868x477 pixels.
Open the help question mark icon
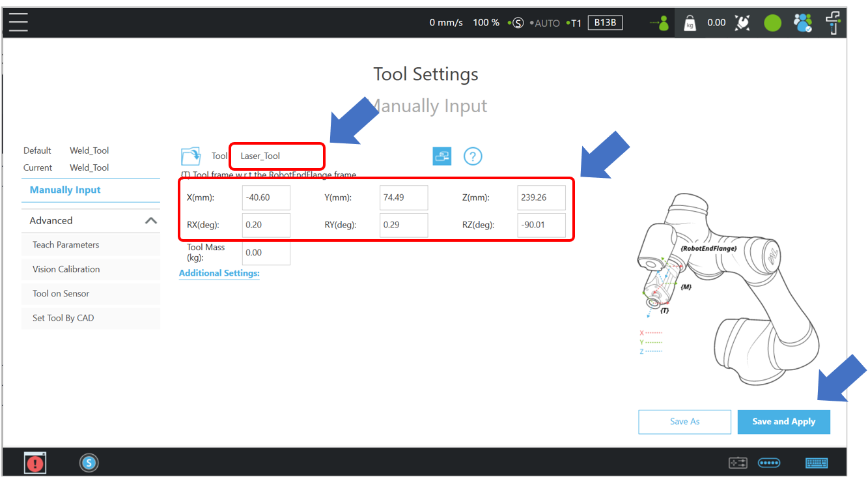(x=473, y=156)
